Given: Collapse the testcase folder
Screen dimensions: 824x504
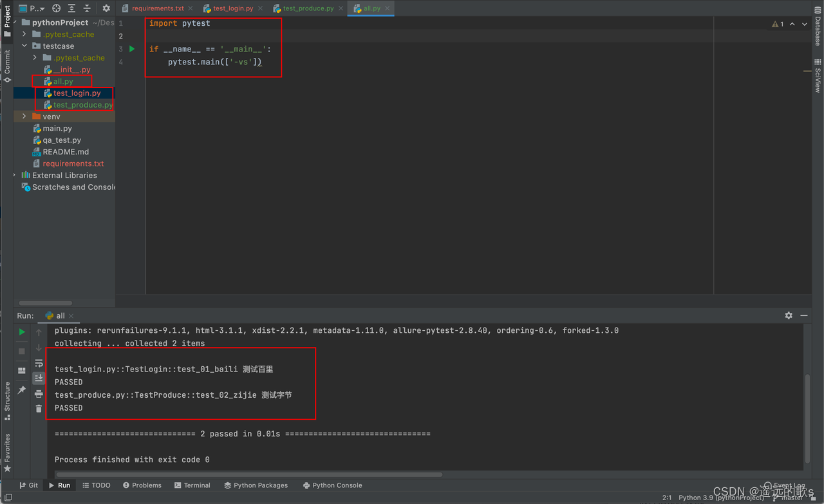Looking at the screenshot, I should pyautogui.click(x=24, y=46).
